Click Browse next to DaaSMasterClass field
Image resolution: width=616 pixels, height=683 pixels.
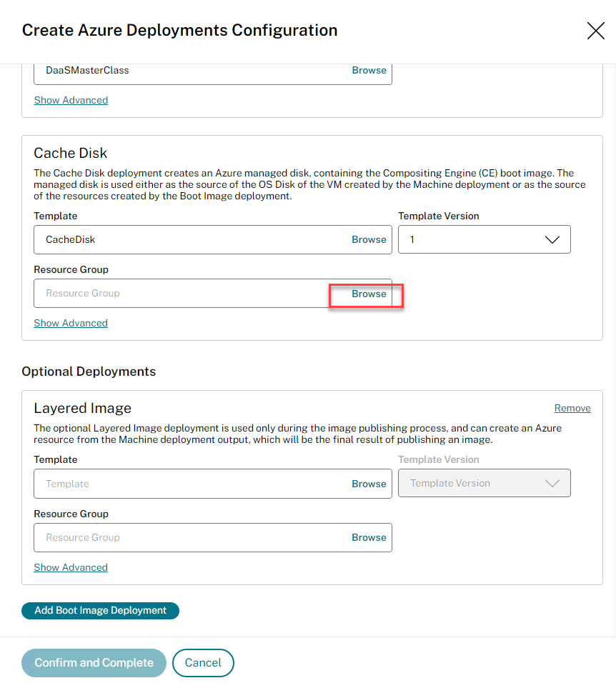click(369, 70)
